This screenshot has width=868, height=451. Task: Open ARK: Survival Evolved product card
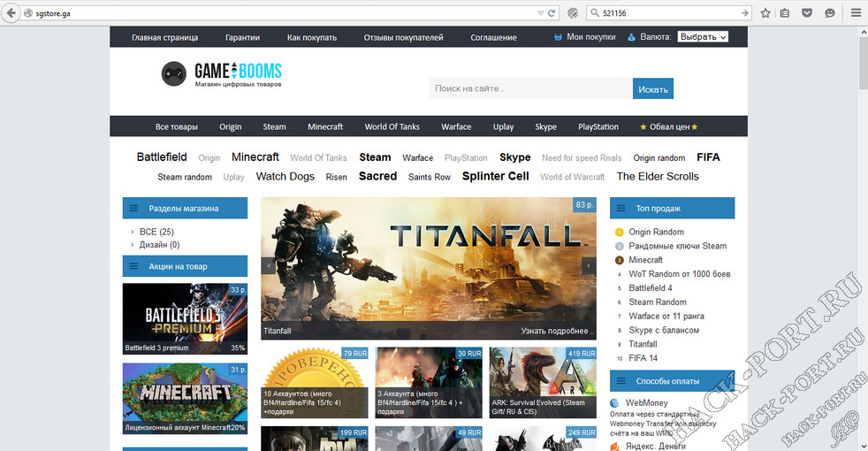point(543,382)
